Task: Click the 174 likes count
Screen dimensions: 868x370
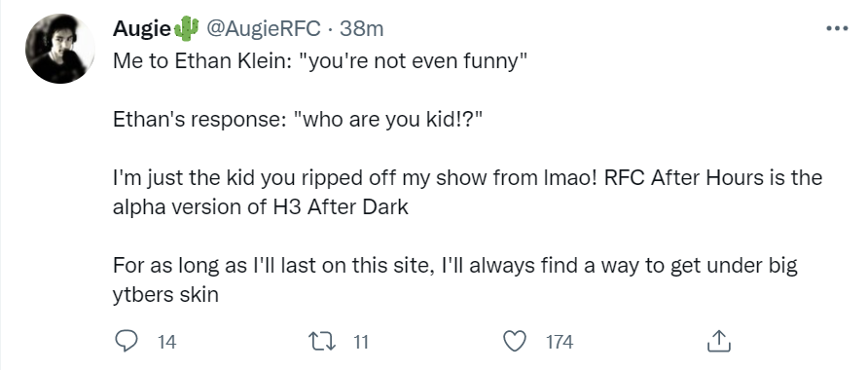Action: click(560, 343)
